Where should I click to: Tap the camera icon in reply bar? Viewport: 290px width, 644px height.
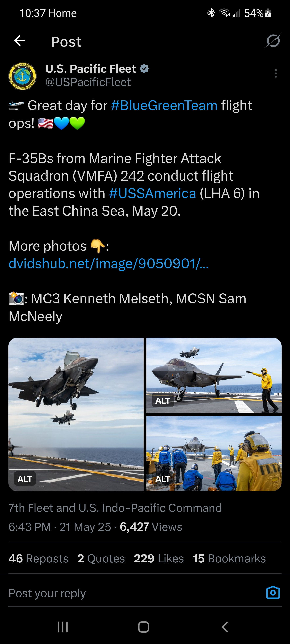[x=273, y=592]
